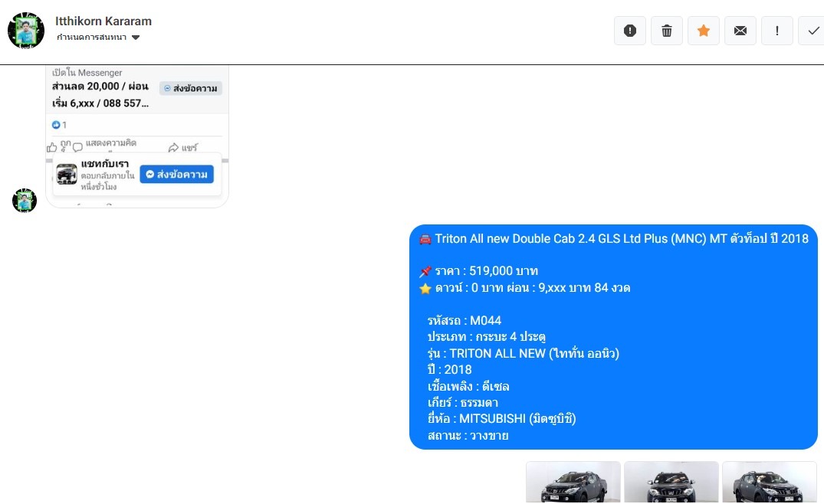Click the Triton All new Double Cab title line
Image resolution: width=824 pixels, height=504 pixels.
pos(614,239)
